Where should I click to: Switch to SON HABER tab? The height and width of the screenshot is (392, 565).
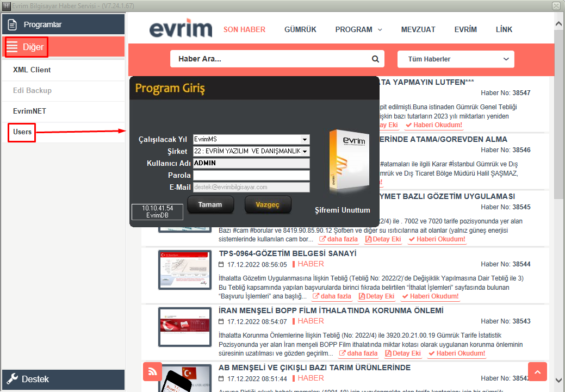tap(244, 29)
